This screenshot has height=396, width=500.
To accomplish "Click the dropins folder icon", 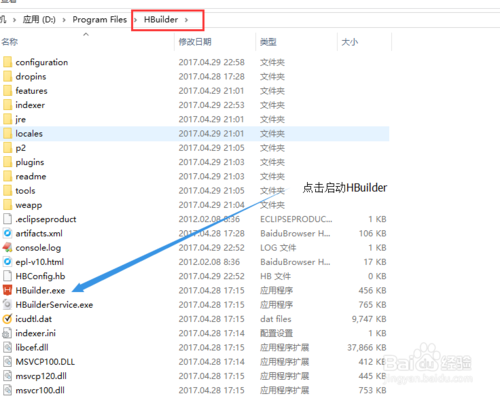I will click(x=7, y=76).
